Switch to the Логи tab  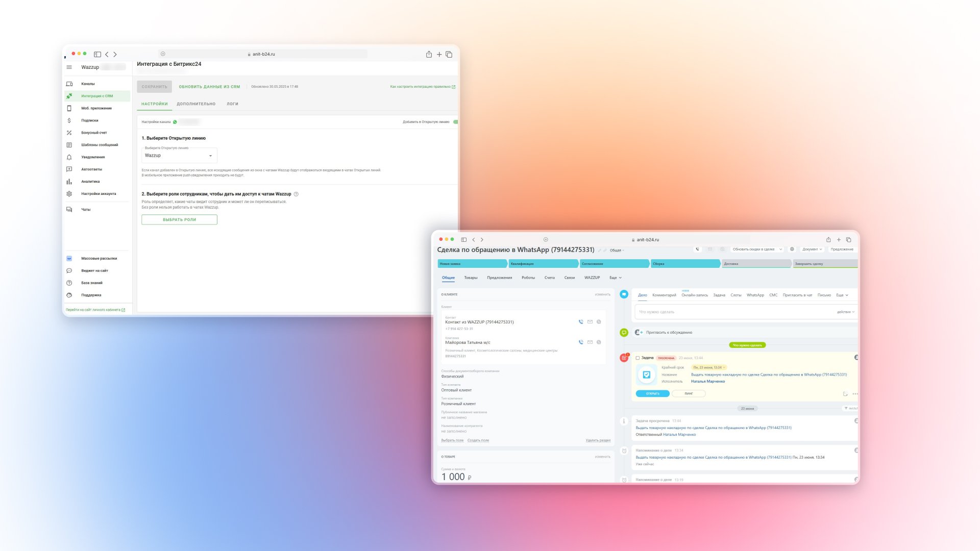click(232, 104)
